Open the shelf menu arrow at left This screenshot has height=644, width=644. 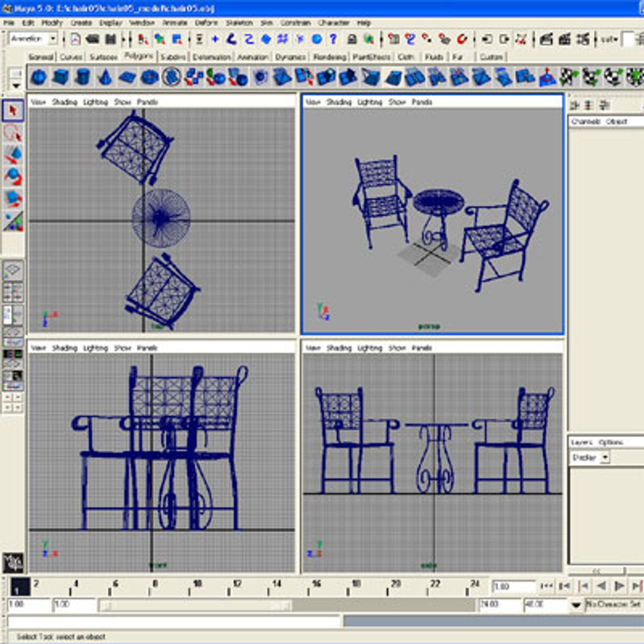(16, 85)
